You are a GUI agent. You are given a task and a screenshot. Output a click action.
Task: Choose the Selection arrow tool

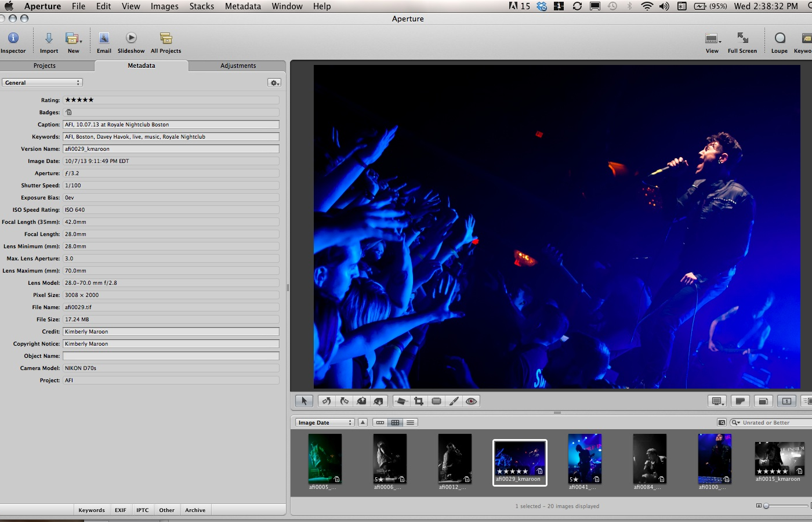[x=304, y=401]
